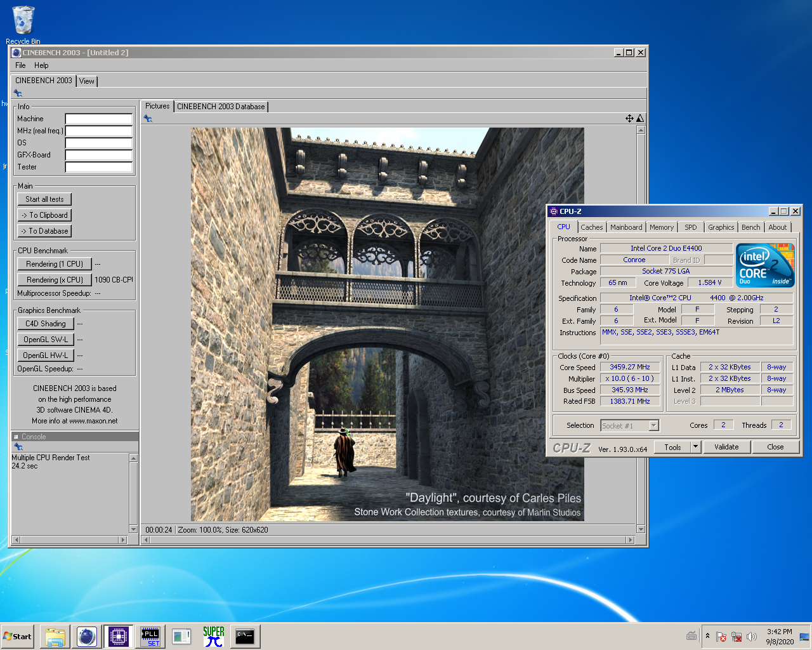812x650 pixels.
Task: Open the Mainboard tab in CPU-Z
Action: coord(626,227)
